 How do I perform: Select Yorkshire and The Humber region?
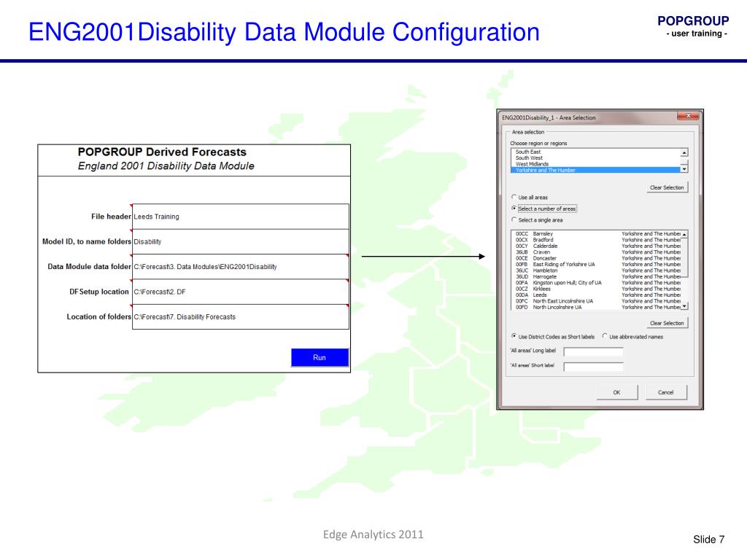point(595,170)
